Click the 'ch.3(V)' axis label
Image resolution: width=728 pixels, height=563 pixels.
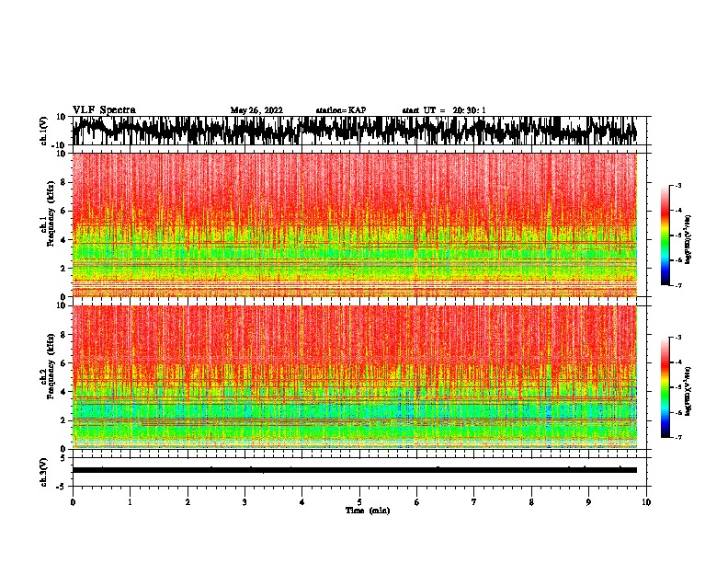(44, 472)
